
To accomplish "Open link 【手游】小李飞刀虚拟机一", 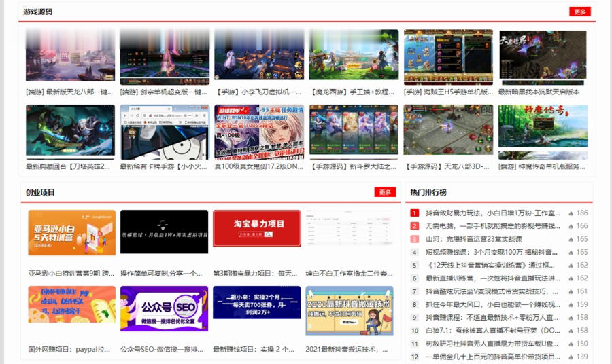I will [x=259, y=92].
